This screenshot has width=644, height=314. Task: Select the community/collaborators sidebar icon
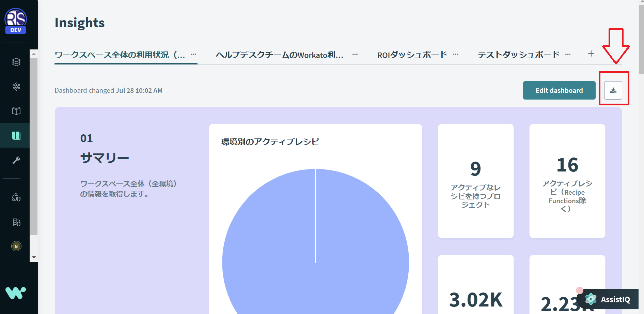click(15, 198)
